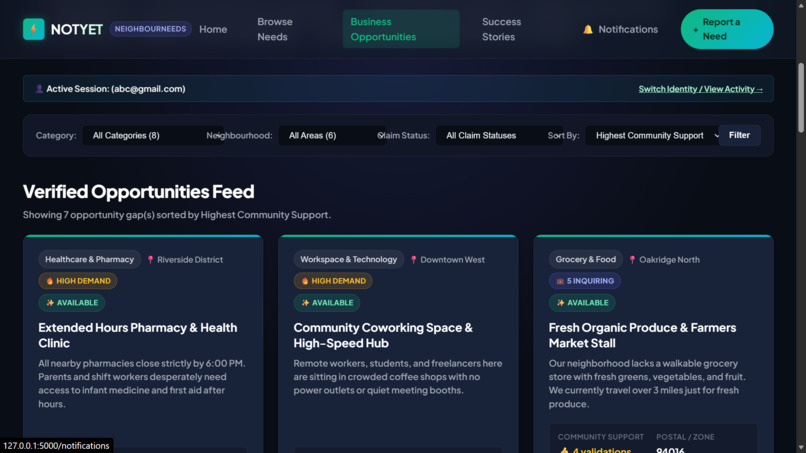Viewport: 806px width, 453px height.
Task: Click the Report a Need button
Action: click(727, 29)
